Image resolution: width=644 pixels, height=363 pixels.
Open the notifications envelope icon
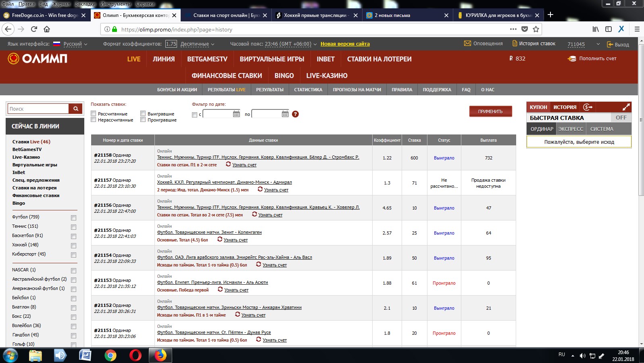[467, 43]
